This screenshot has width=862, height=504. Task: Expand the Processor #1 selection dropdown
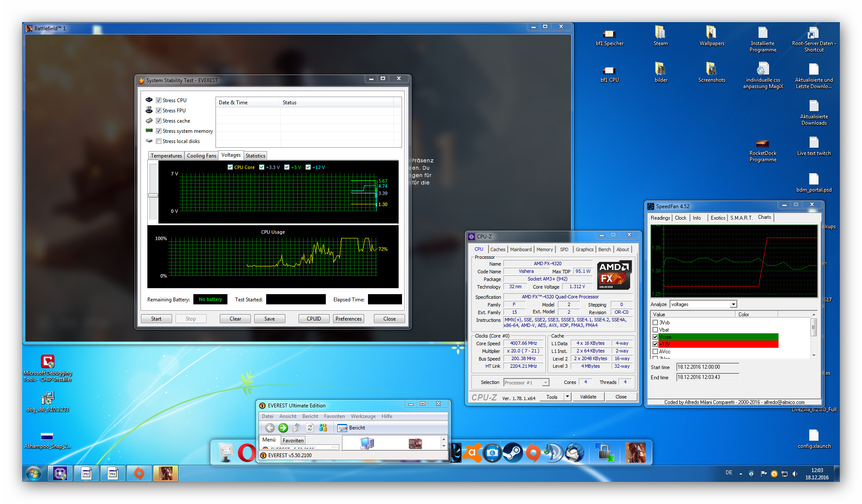coord(545,383)
